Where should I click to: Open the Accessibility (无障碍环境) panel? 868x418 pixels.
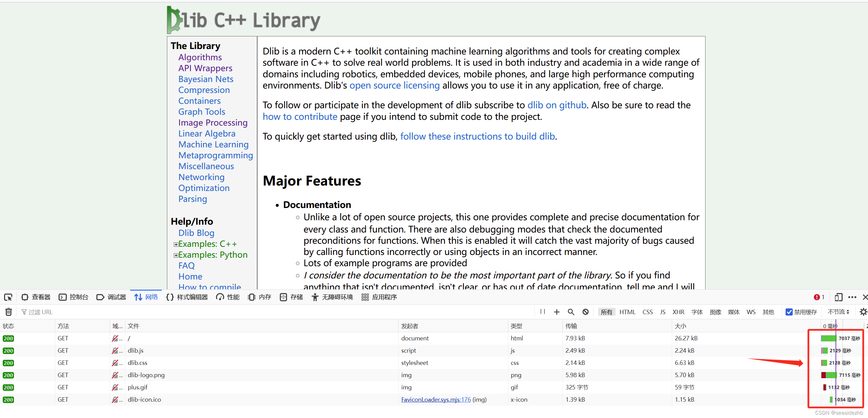point(332,297)
